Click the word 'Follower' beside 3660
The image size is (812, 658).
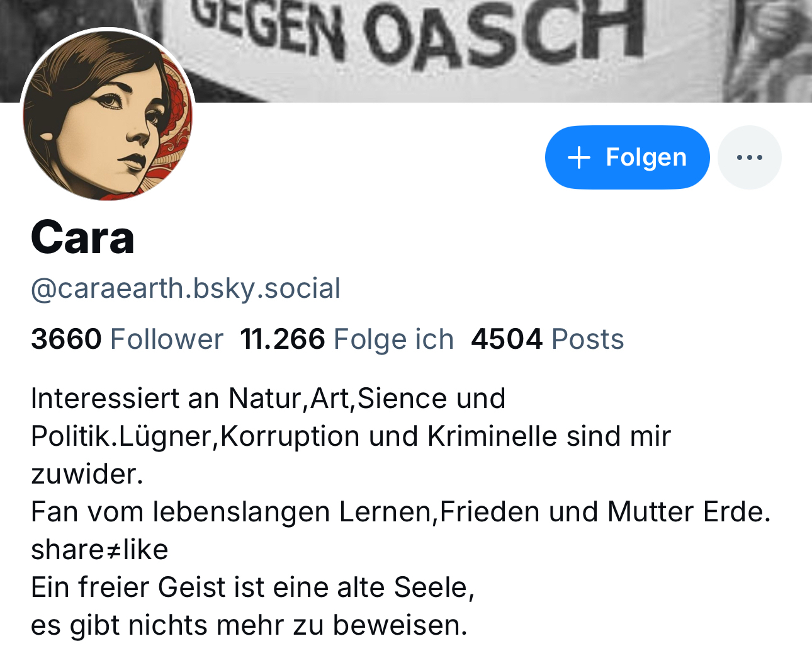pyautogui.click(x=166, y=339)
